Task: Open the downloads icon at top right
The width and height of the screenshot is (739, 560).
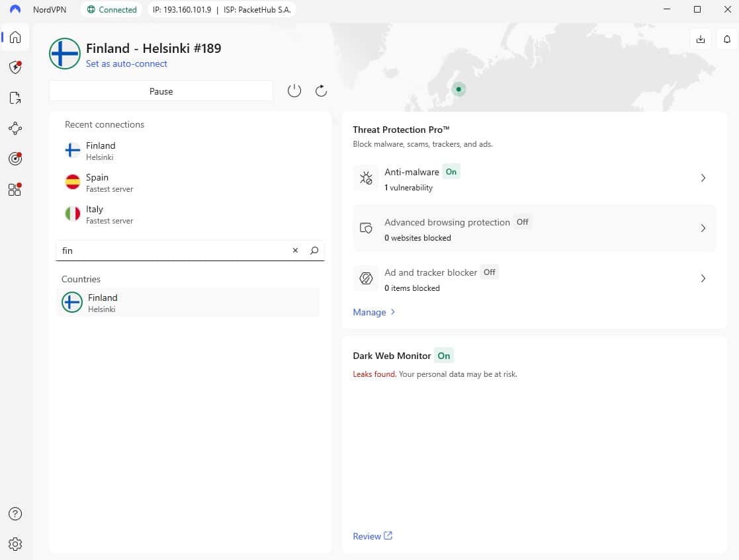Action: click(x=701, y=39)
